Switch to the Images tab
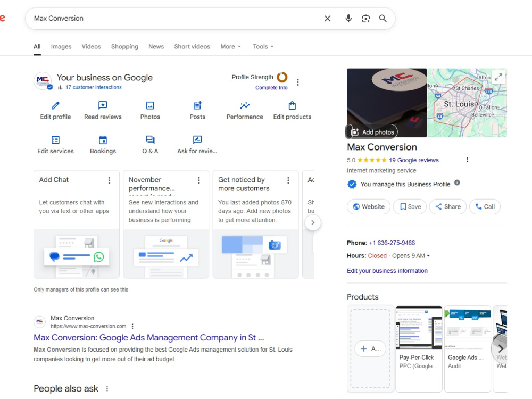The height and width of the screenshot is (399, 532). [61, 46]
